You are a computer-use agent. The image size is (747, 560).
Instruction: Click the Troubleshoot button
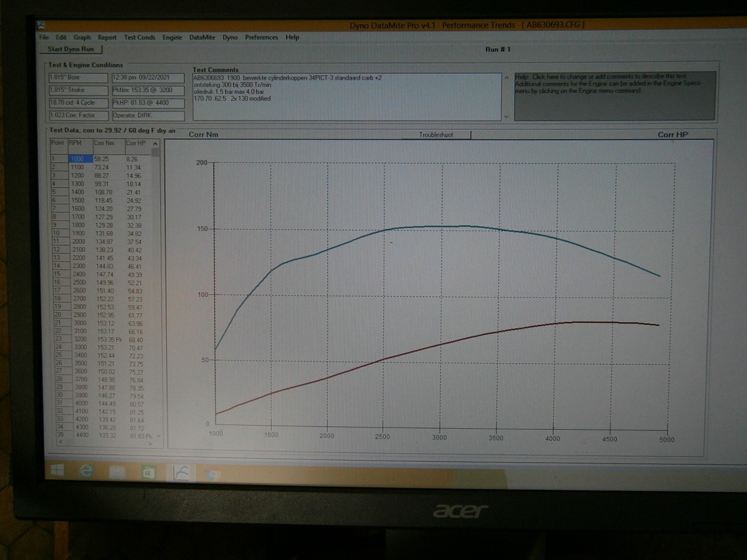436,135
